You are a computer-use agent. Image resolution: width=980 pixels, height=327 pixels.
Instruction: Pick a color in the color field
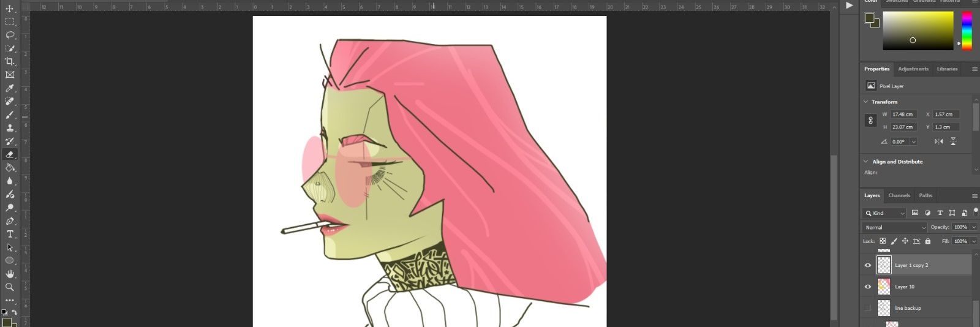tap(918, 31)
